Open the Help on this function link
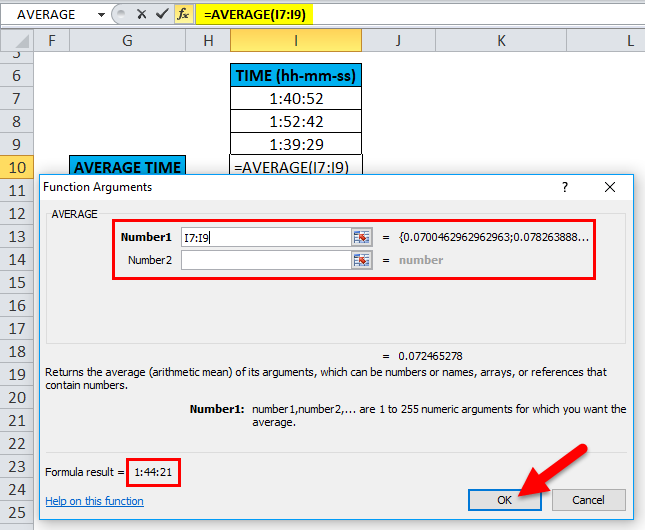 pos(94,501)
